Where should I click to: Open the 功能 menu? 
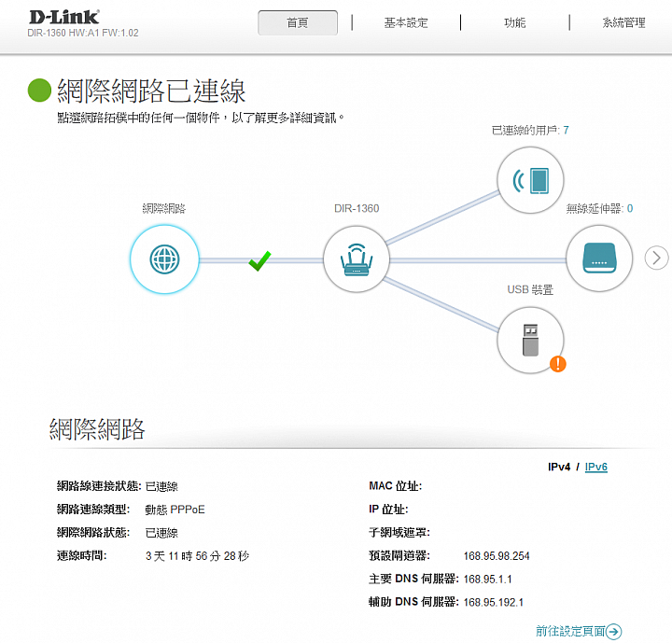[514, 22]
